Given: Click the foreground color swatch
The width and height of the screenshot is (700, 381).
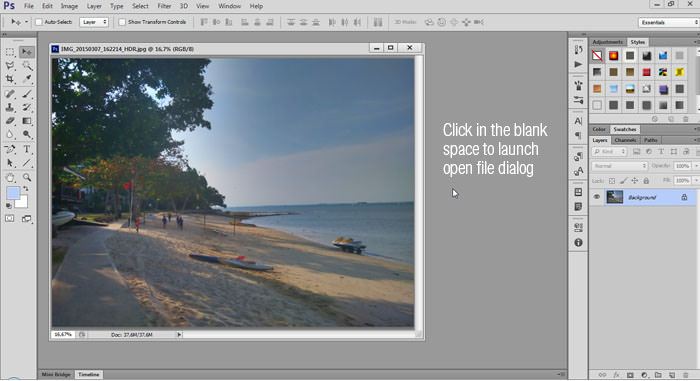Looking at the screenshot, I should pyautogui.click(x=13, y=193).
